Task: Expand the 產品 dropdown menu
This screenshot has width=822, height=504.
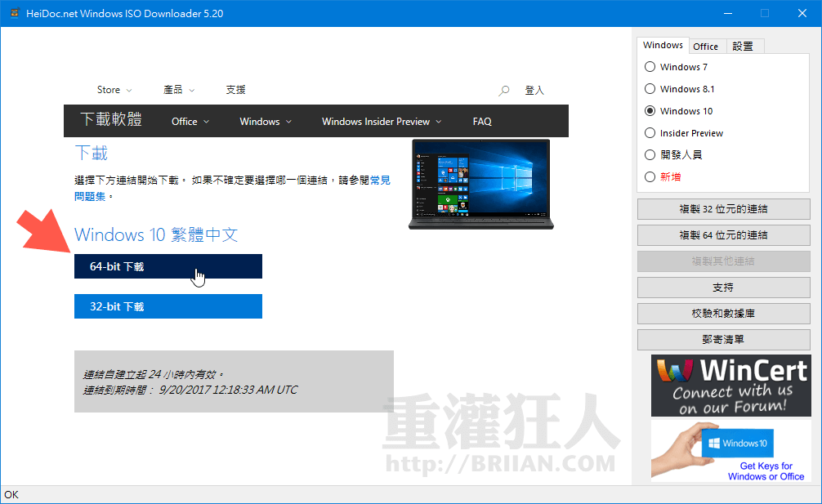Action: point(179,90)
